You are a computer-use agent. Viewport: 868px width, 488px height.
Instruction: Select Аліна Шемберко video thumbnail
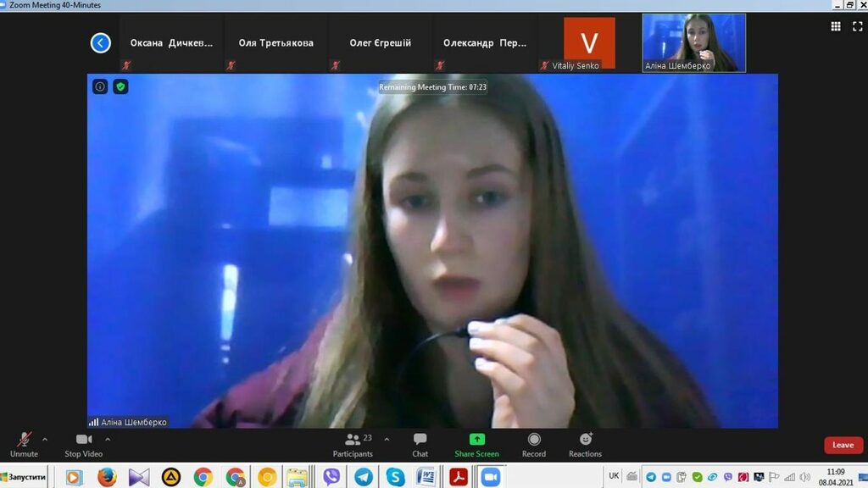693,42
